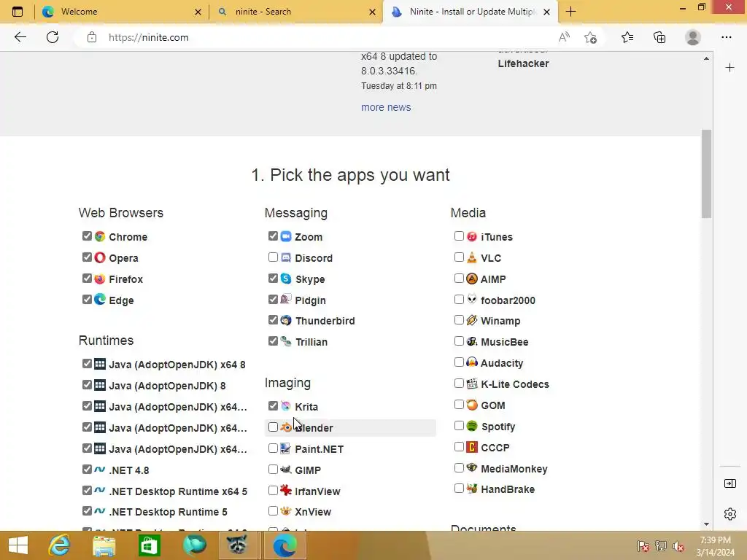Screen dimensions: 747x560
Task: Check the MusicBee checkbox
Action: tap(459, 341)
